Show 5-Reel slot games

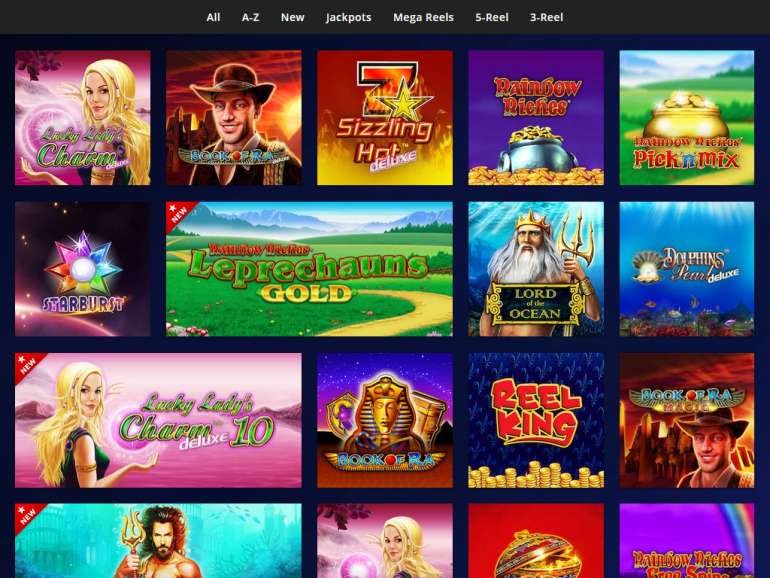click(x=492, y=17)
